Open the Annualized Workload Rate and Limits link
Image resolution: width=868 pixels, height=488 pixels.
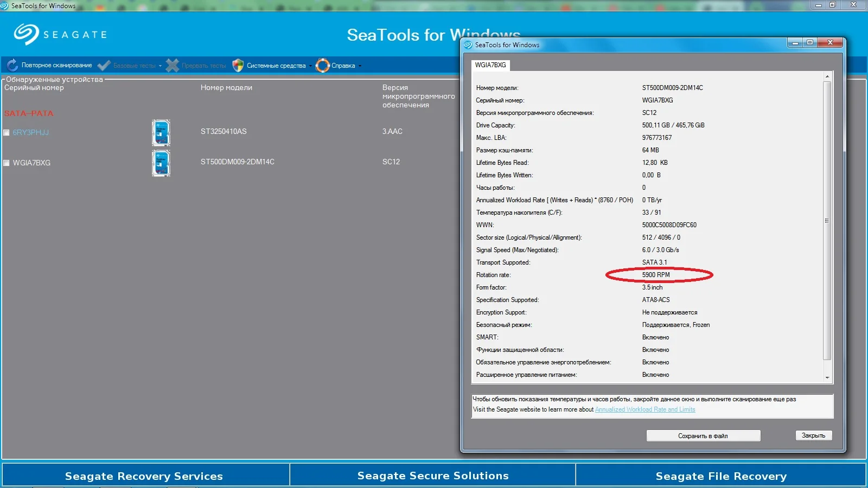645,409
